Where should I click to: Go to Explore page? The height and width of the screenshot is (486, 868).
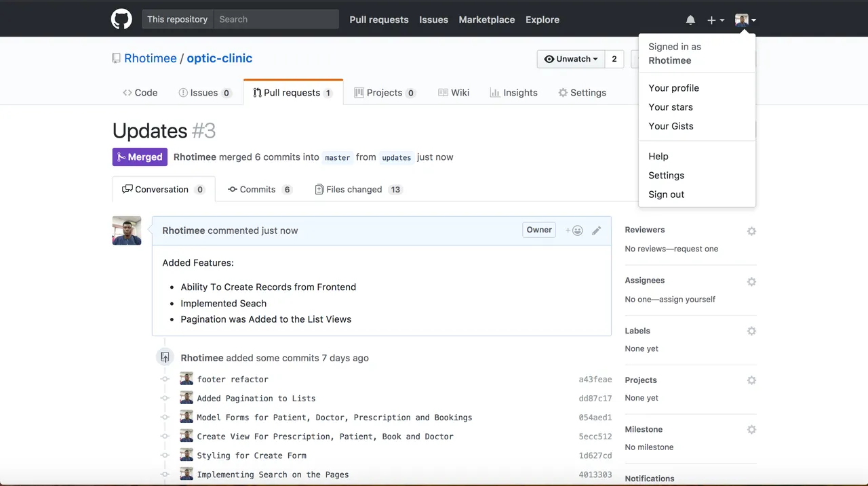[x=542, y=20]
